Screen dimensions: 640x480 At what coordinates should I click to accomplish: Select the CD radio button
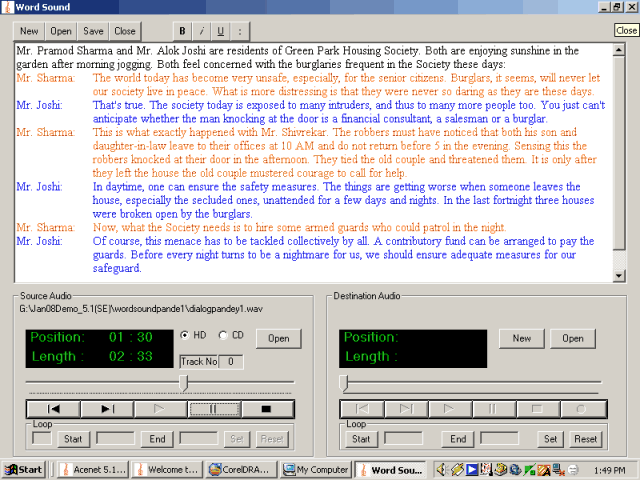pos(223,335)
